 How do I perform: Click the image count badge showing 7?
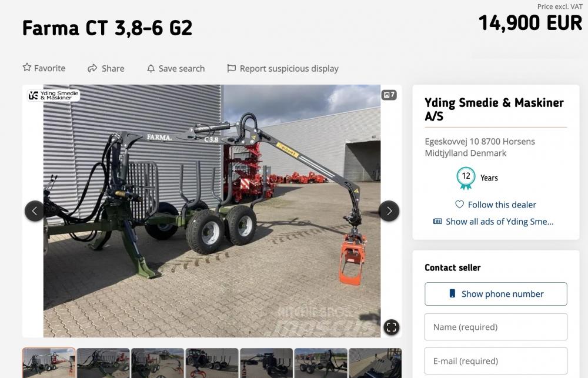pos(389,95)
